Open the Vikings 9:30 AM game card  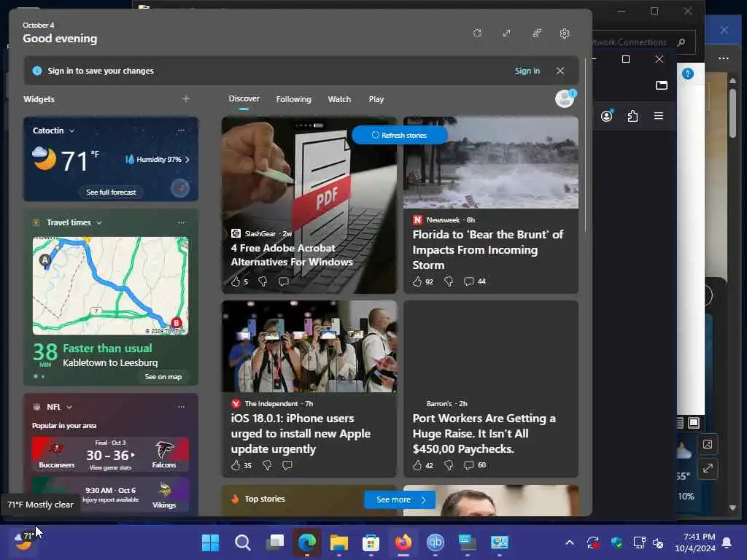(111, 495)
